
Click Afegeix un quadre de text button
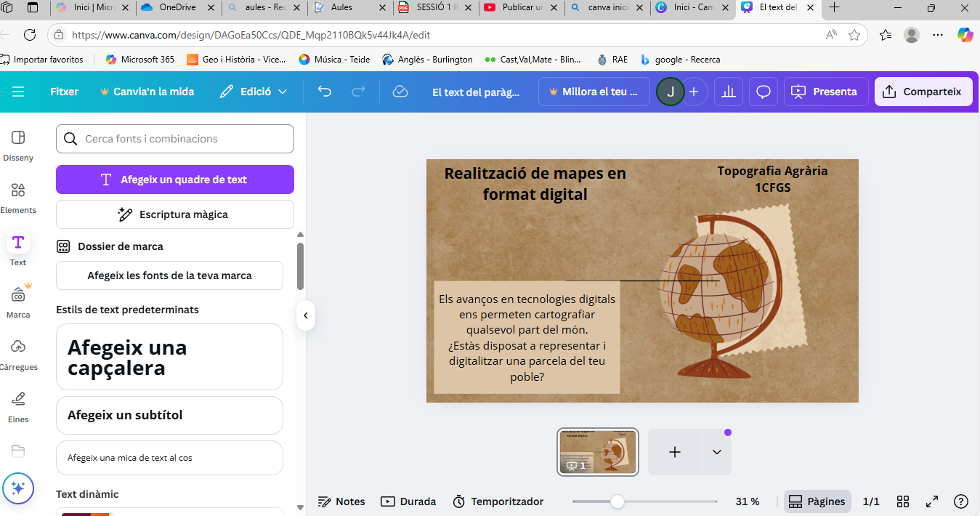coord(175,180)
